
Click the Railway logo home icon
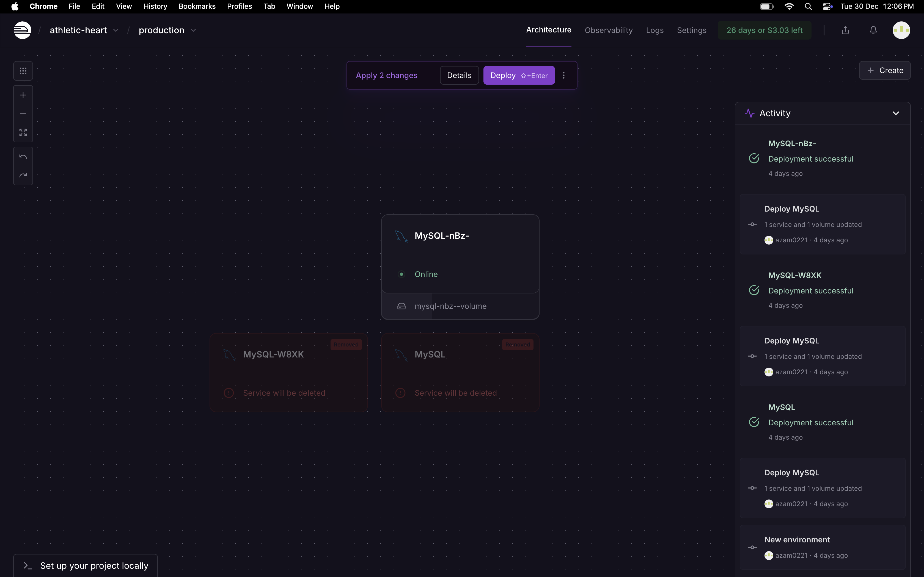pos(23,30)
